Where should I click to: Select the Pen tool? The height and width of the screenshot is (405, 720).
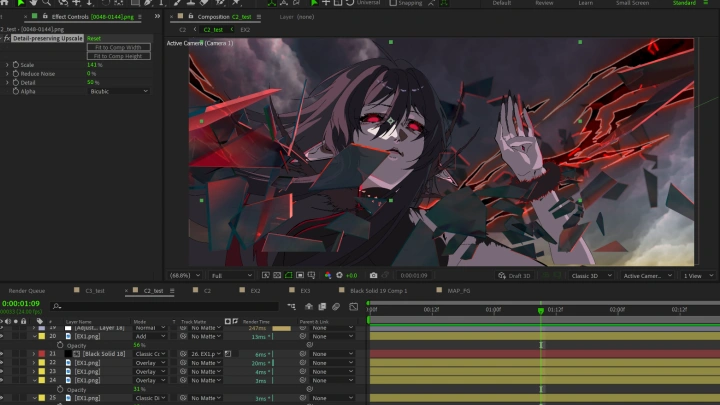tap(148, 3)
